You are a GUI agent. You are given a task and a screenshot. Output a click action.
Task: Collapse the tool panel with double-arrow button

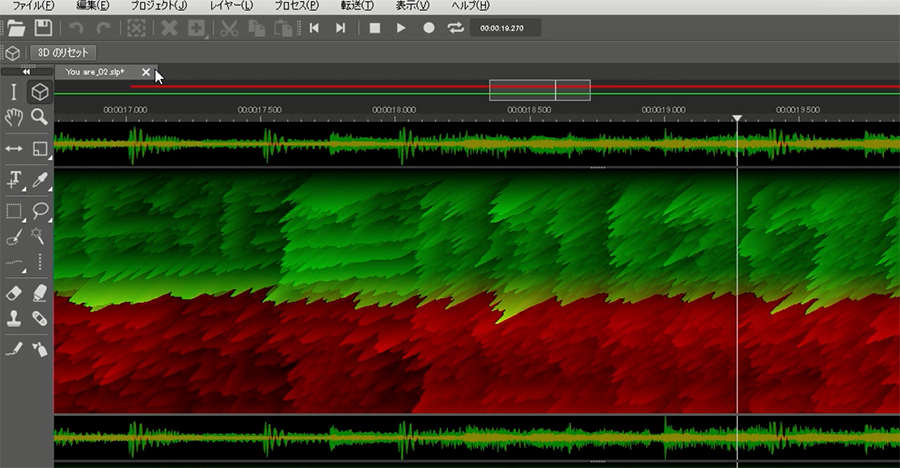(x=27, y=72)
